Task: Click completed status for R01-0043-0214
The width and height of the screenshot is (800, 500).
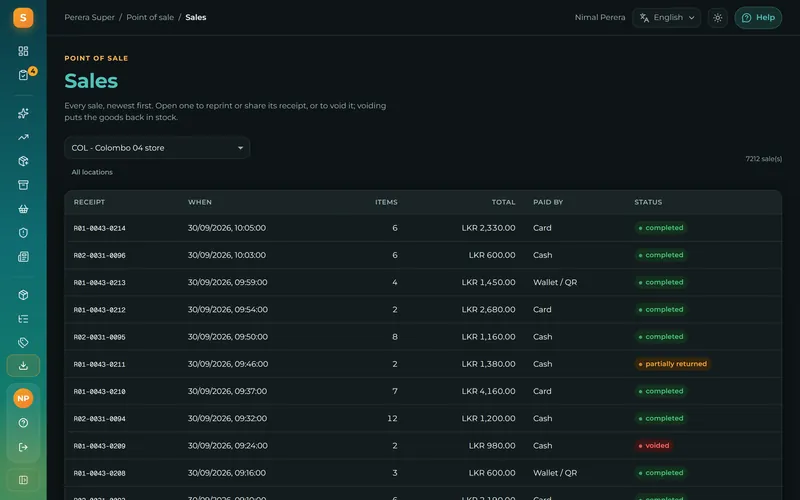Action: [661, 228]
